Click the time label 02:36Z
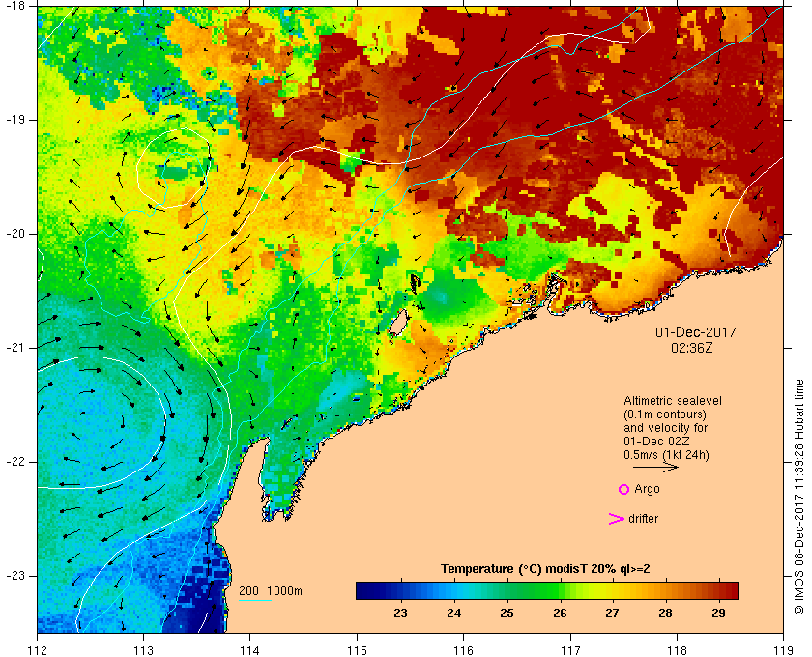812x657 pixels. pyautogui.click(x=692, y=348)
